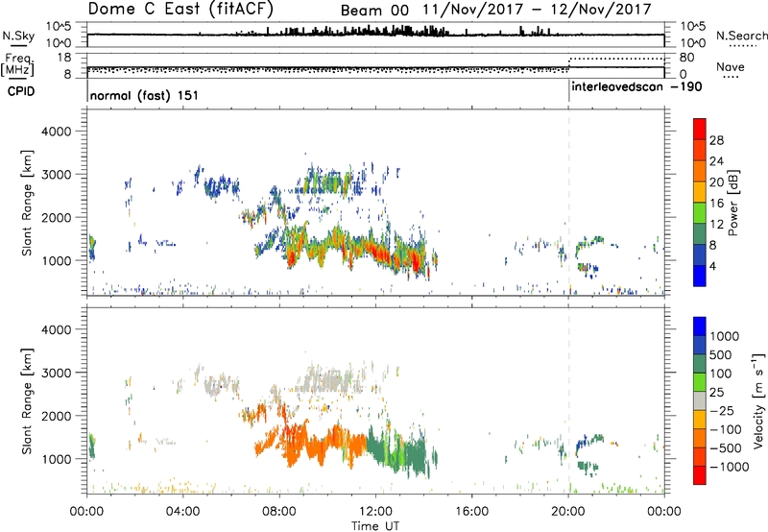Click the 'Dome C East (fitACF)' plot title

pyautogui.click(x=180, y=9)
